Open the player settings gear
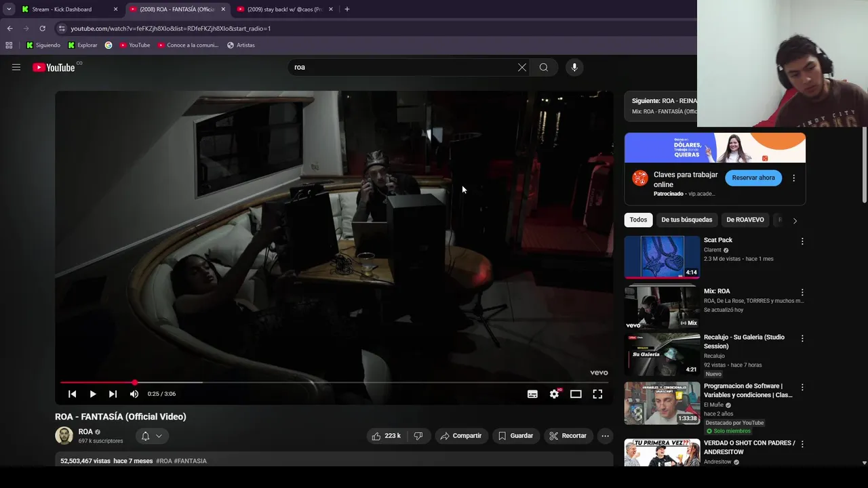The image size is (868, 488). tap(555, 394)
